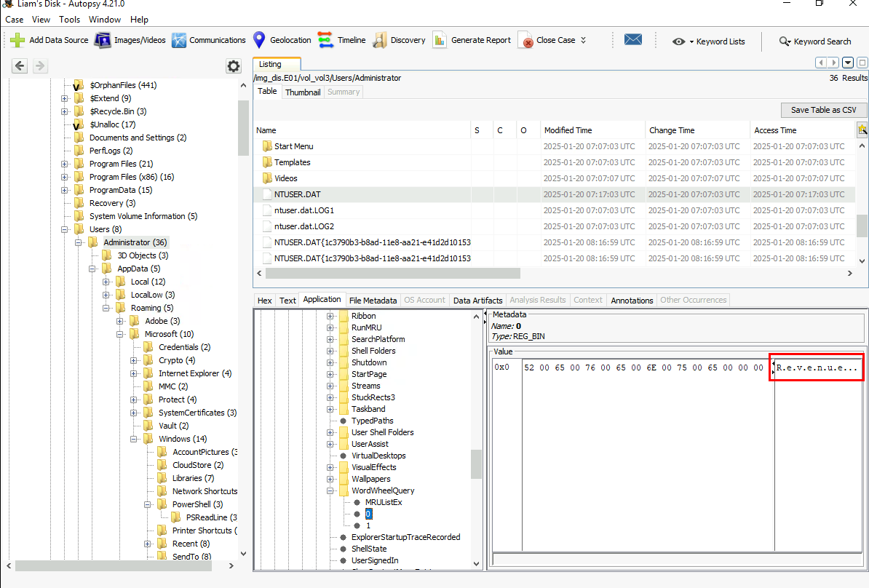869x588 pixels.
Task: Click the Keyword Search button
Action: pos(814,41)
